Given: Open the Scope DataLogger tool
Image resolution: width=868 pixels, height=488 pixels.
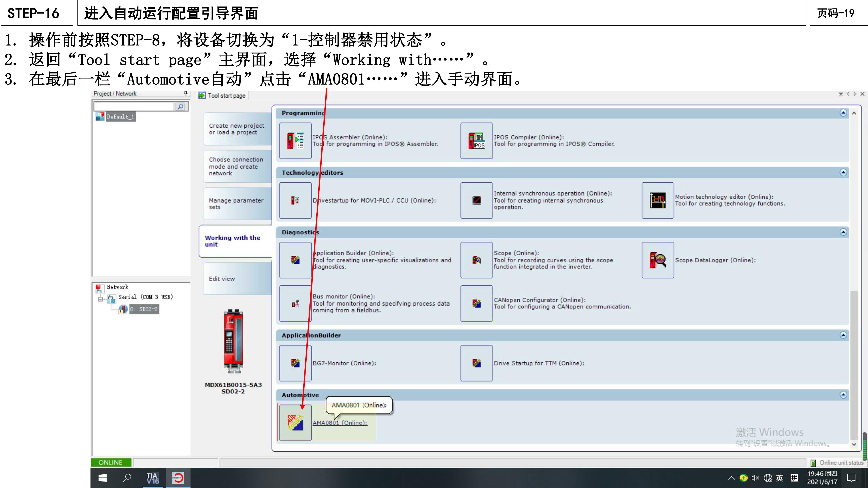Looking at the screenshot, I should pyautogui.click(x=658, y=260).
